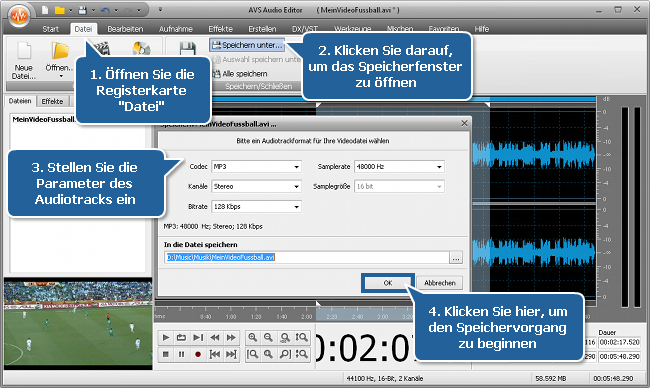Image resolution: width=650 pixels, height=388 pixels.
Task: Click Abbrechen in the save dialog
Action: pos(439,283)
